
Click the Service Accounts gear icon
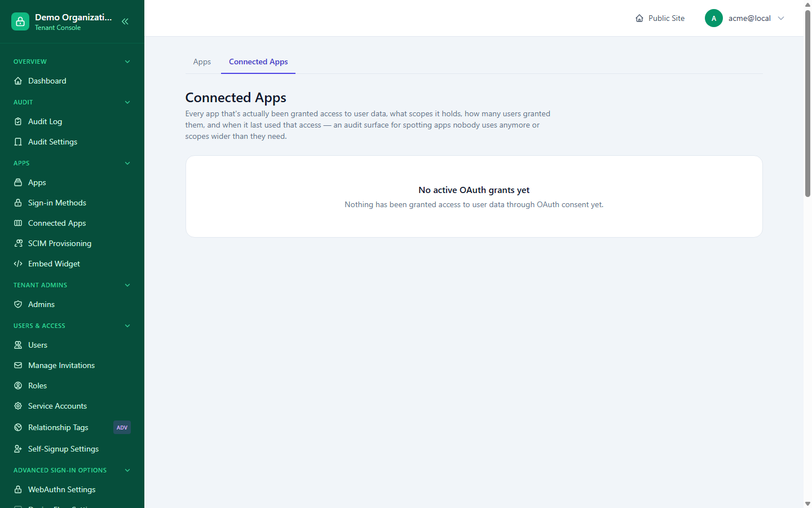coord(18,406)
